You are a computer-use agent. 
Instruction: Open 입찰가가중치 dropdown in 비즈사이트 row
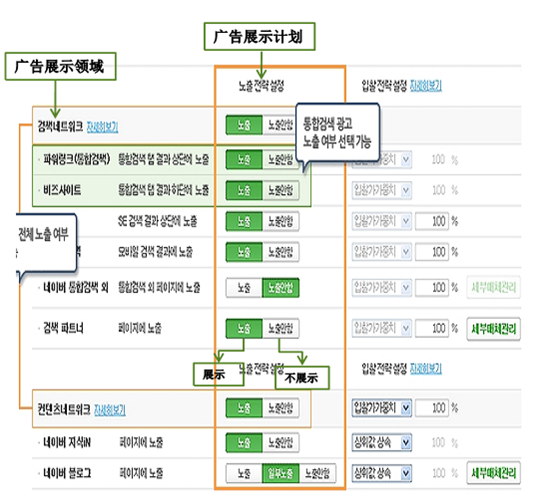pos(382,190)
